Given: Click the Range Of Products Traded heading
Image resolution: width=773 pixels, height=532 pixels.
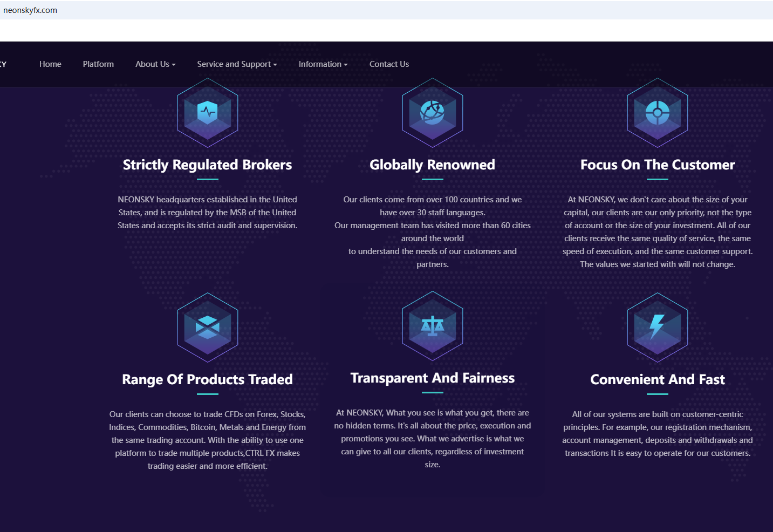Looking at the screenshot, I should 208,379.
